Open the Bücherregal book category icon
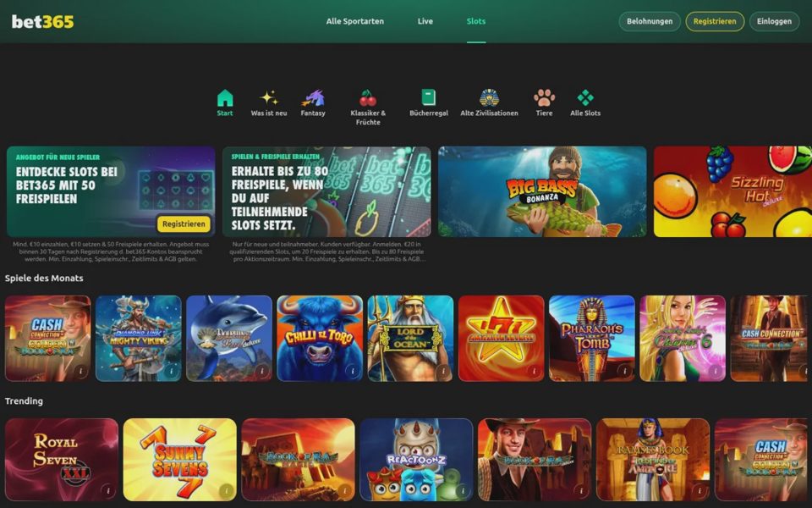The width and height of the screenshot is (812, 508). click(428, 97)
